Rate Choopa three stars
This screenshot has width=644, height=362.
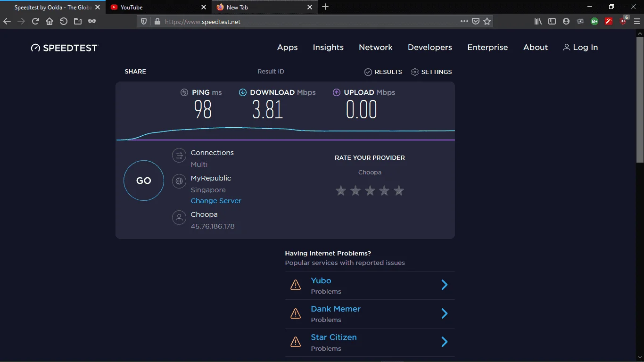pos(370,190)
